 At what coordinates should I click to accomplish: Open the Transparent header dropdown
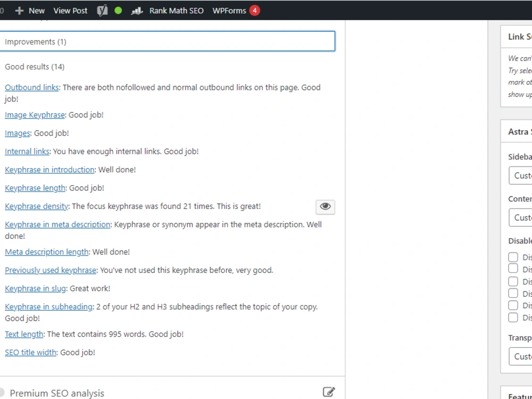click(520, 356)
